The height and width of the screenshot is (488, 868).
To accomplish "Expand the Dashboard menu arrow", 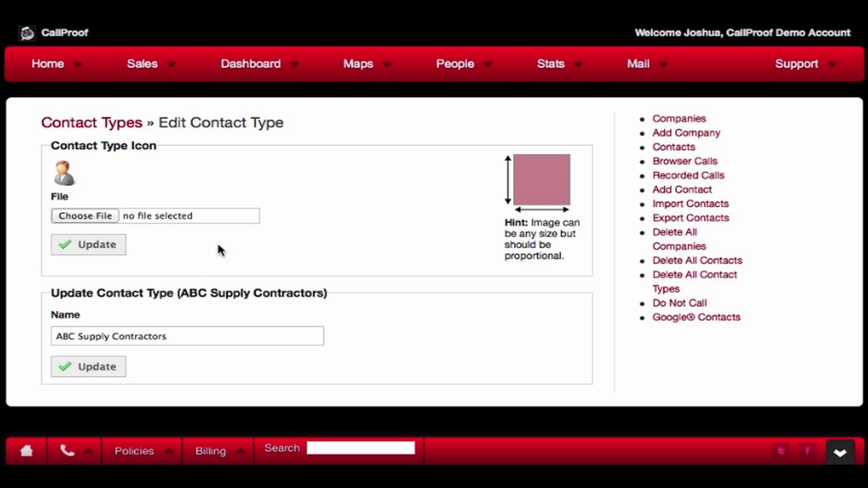I will coord(294,65).
